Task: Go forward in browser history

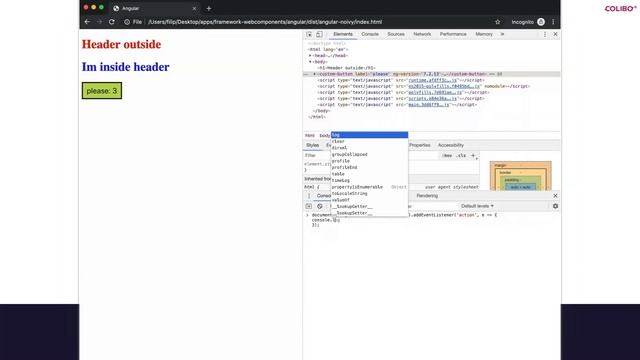Action: point(99,22)
